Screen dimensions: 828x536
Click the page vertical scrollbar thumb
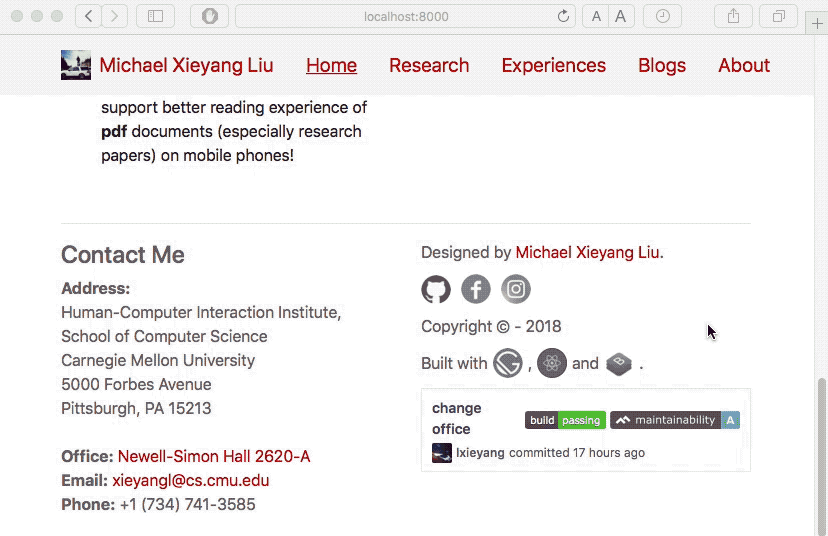[822, 457]
